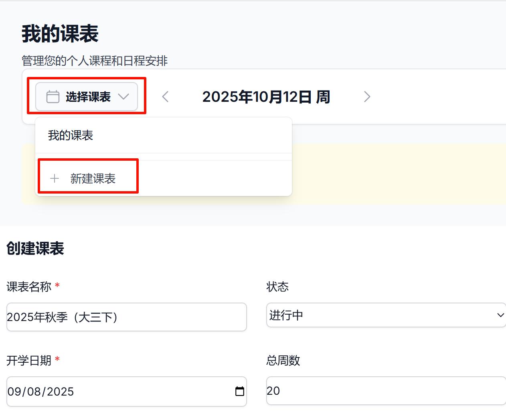Advance to next week with right arrow
This screenshot has height=420, width=506.
367,97
